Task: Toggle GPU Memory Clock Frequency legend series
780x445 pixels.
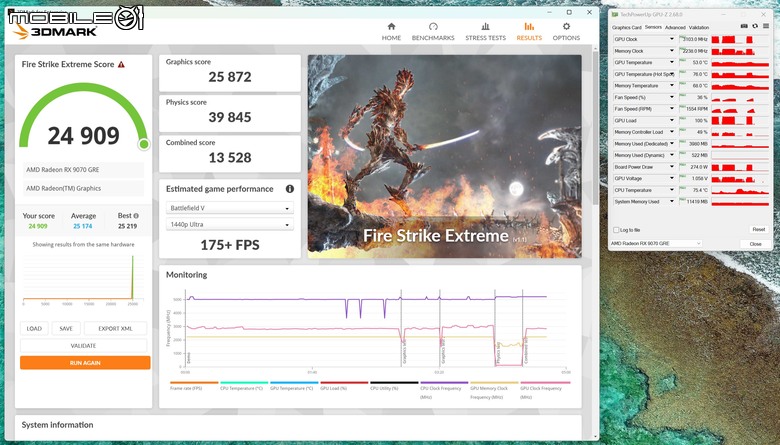Action: point(494,390)
